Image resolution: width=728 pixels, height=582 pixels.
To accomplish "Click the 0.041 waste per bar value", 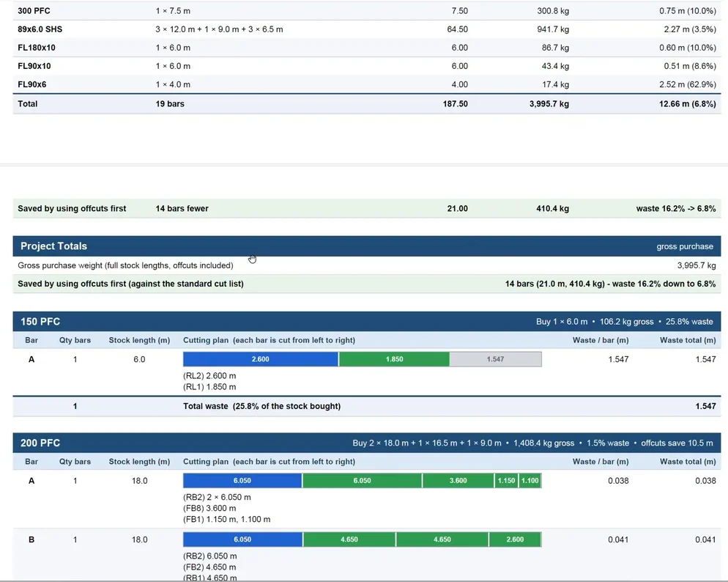I will click(x=618, y=539).
